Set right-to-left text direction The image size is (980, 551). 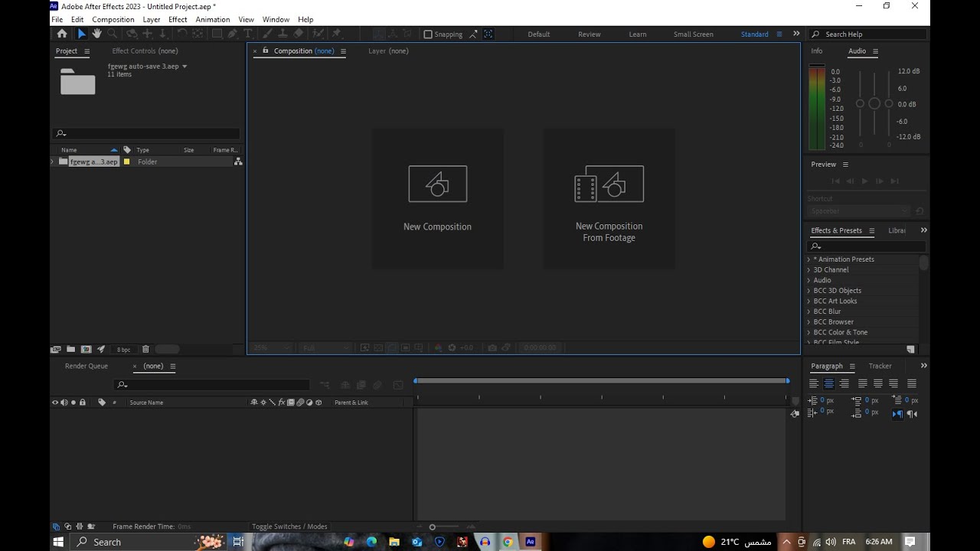(x=912, y=414)
